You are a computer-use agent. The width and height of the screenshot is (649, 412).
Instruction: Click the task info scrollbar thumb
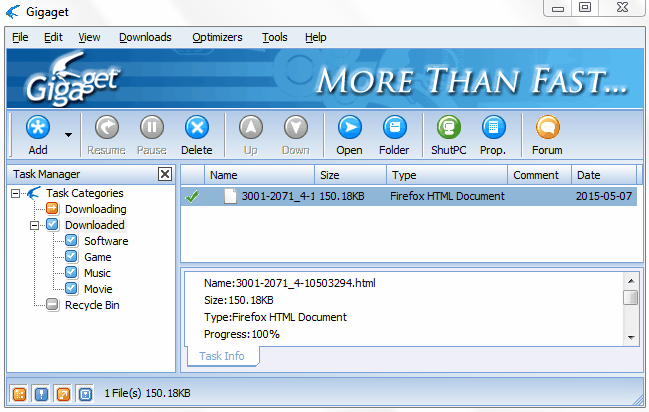631,297
